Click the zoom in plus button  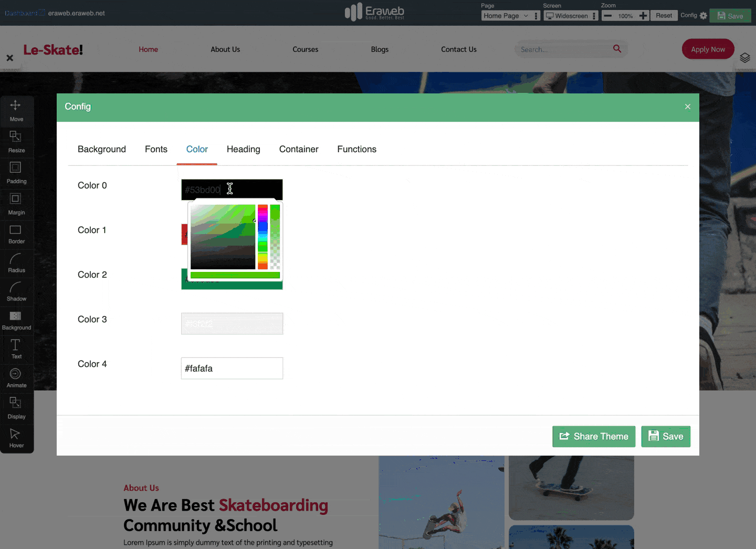point(643,16)
